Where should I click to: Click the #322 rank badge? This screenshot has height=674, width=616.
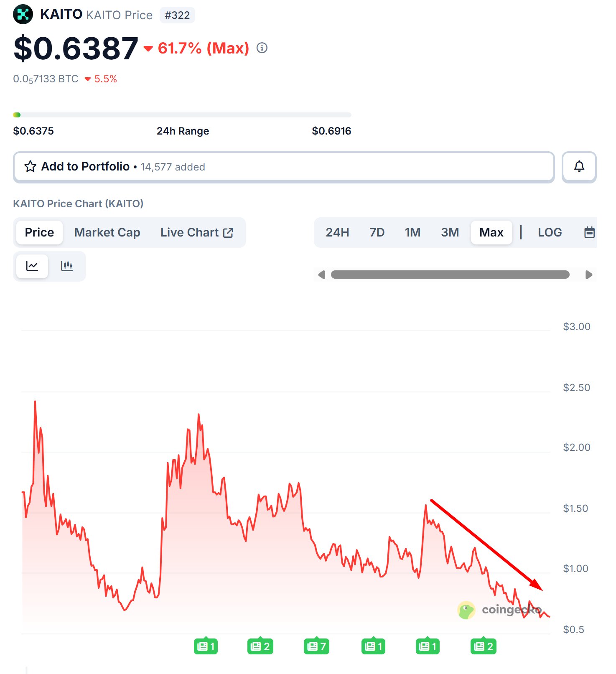pyautogui.click(x=177, y=15)
